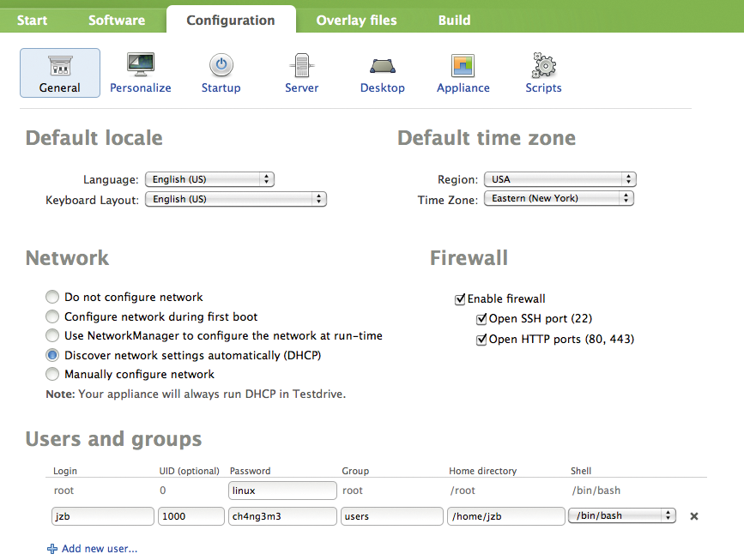This screenshot has height=560, width=744.
Task: Select the Configuration tab
Action: 231,20
